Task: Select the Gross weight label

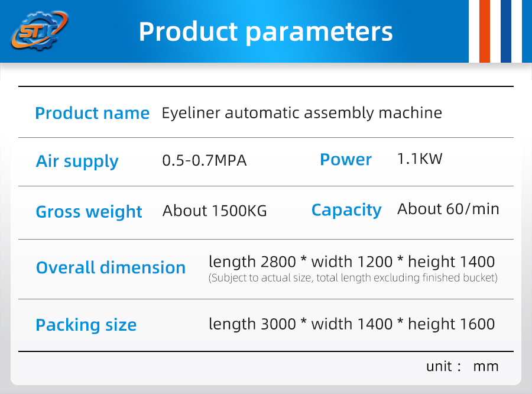Action: (x=89, y=212)
